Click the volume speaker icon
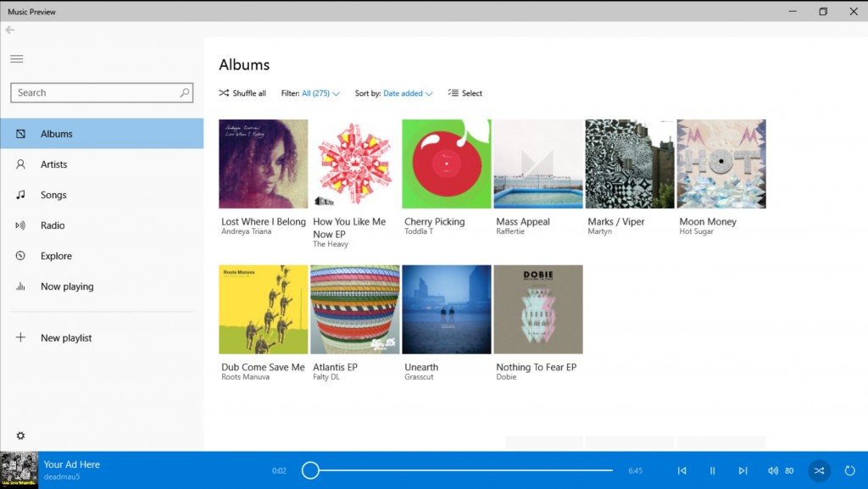The height and width of the screenshot is (489, 868). (773, 470)
